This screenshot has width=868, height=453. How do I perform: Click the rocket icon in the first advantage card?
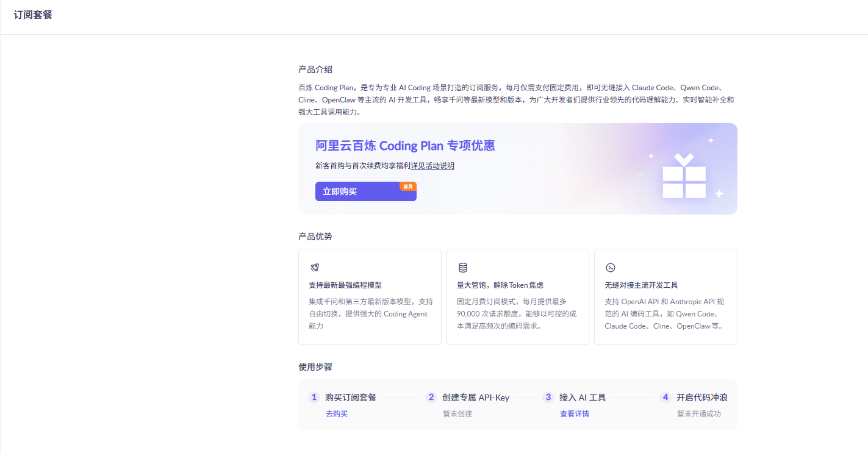315,268
